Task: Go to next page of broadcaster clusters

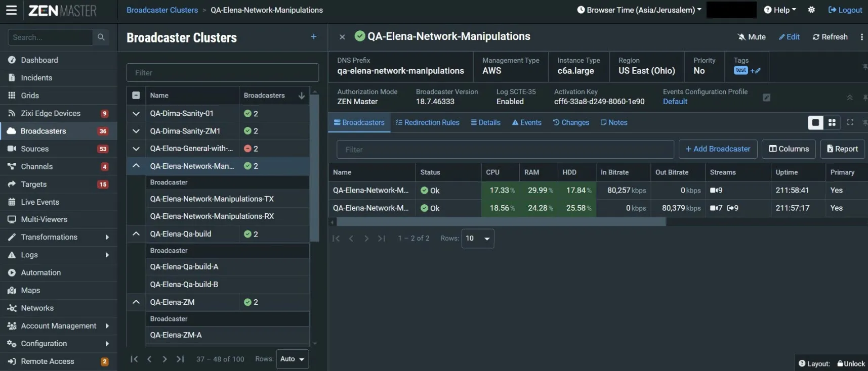Action: [164, 359]
